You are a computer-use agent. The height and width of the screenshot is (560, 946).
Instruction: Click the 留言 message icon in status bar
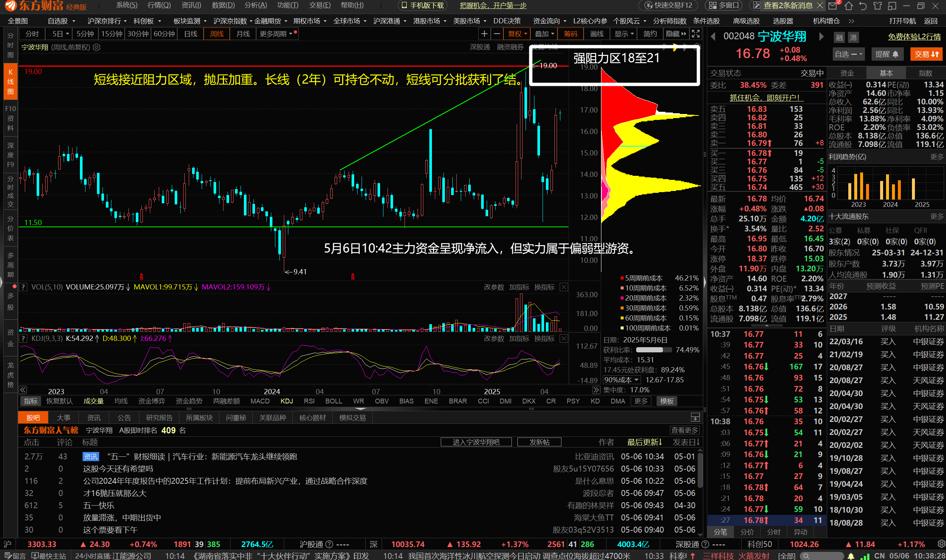click(14, 556)
